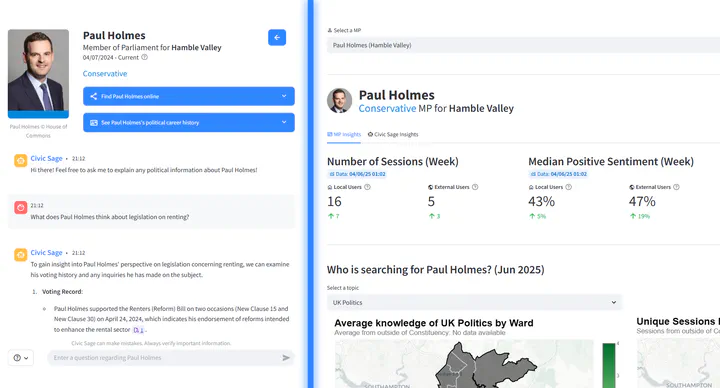Click info icon next to 04/07/2024 - Current
This screenshot has width=720, height=388.
coord(144,57)
